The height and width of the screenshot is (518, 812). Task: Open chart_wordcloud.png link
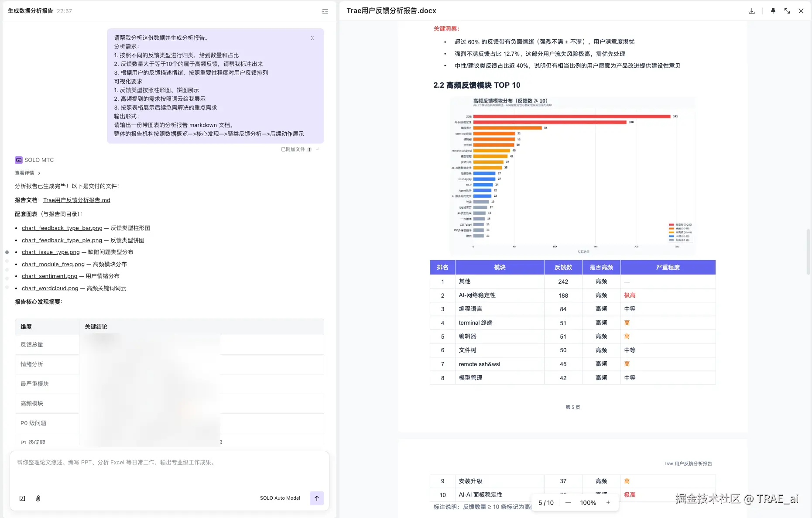(x=50, y=288)
